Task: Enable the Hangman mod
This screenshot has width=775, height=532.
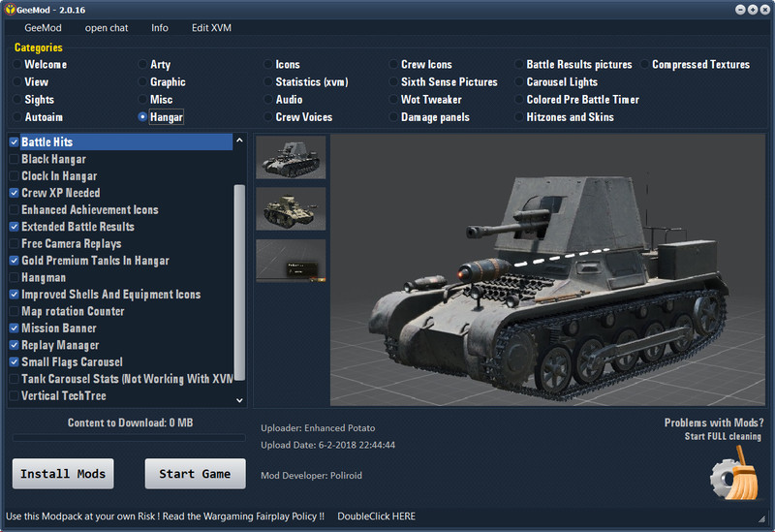Action: click(15, 277)
